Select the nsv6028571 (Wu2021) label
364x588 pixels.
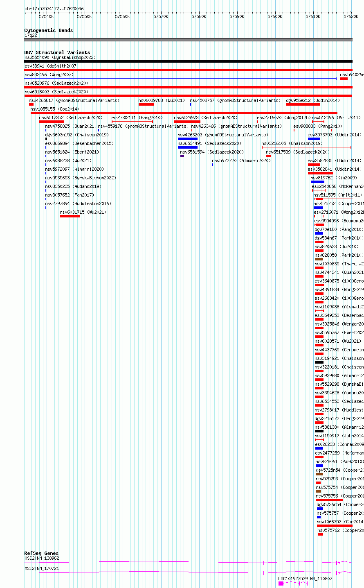click(338, 341)
